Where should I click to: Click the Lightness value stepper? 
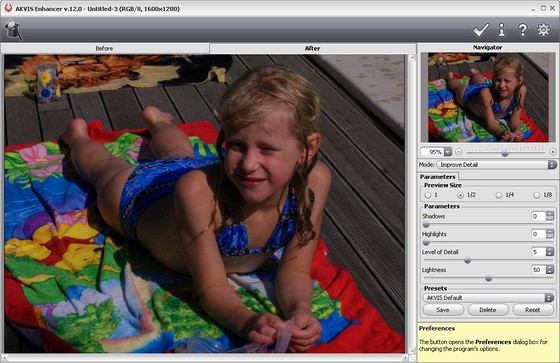(550, 270)
